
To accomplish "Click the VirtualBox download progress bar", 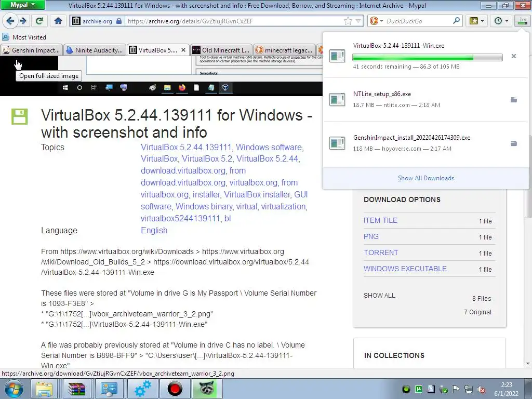I will point(428,57).
